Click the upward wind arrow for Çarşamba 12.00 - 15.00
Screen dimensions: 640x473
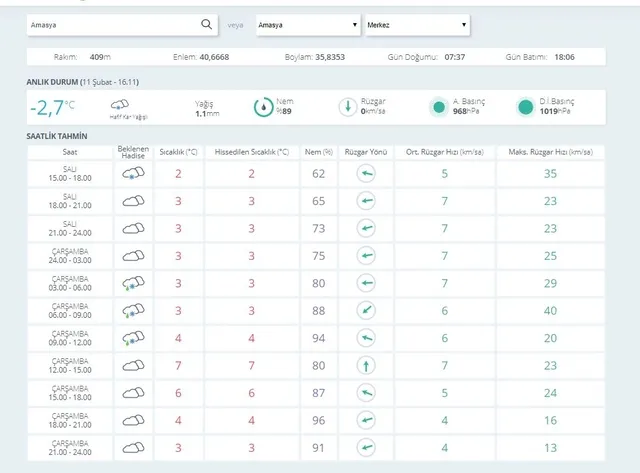[x=367, y=366]
